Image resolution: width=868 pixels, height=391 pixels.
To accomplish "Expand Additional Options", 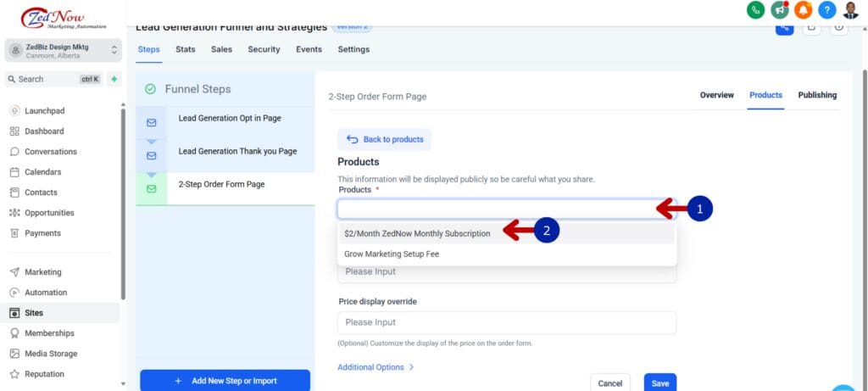I will point(376,367).
